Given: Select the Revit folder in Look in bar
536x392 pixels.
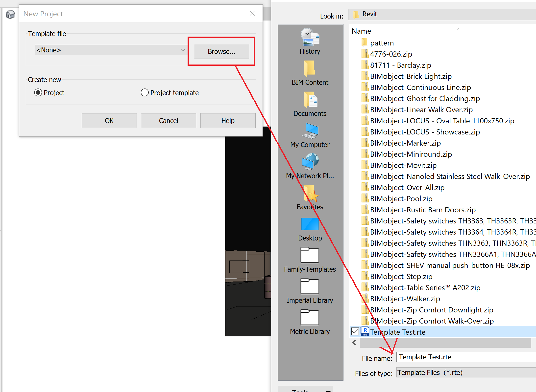Looking at the screenshot, I should click(x=370, y=14).
